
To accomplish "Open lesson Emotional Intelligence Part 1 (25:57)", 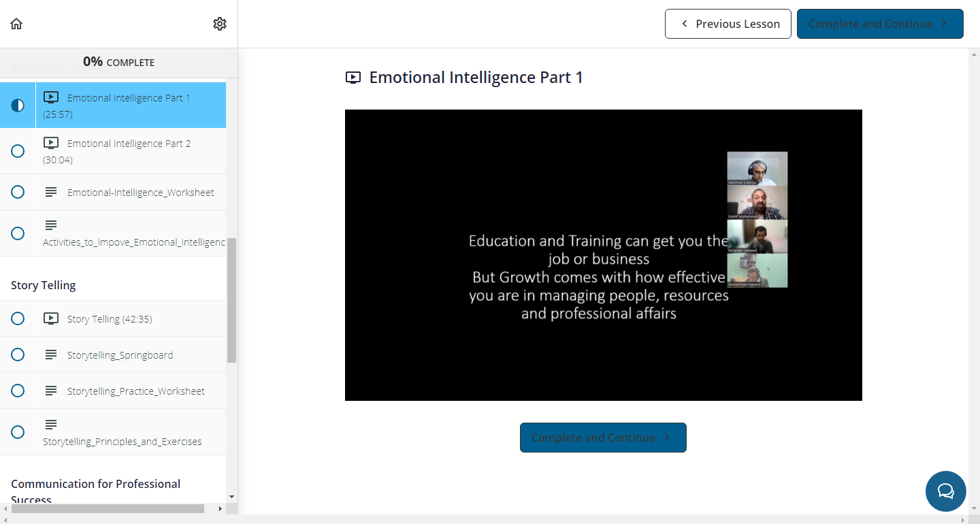I will point(113,105).
